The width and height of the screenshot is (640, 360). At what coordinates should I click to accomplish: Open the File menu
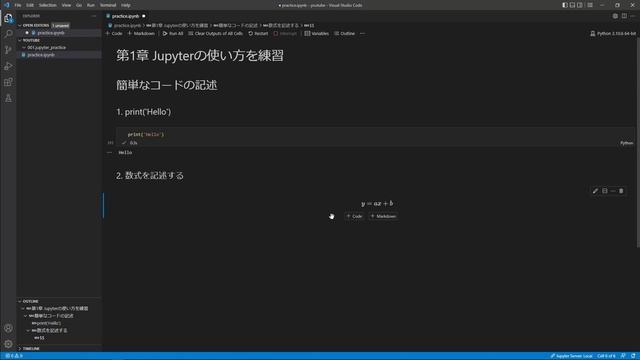(18, 5)
